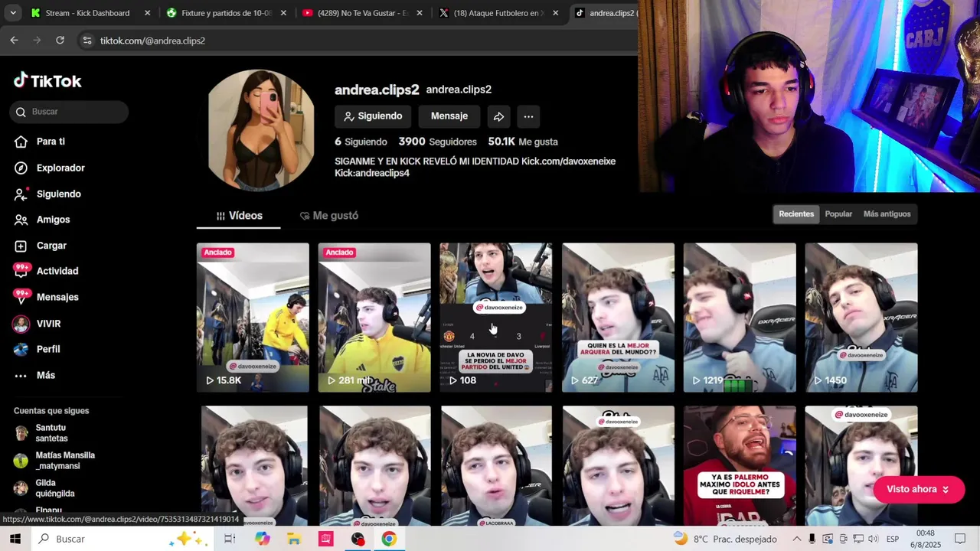The height and width of the screenshot is (551, 980).
Task: Expand hidden system tray icons
Action: 796,539
